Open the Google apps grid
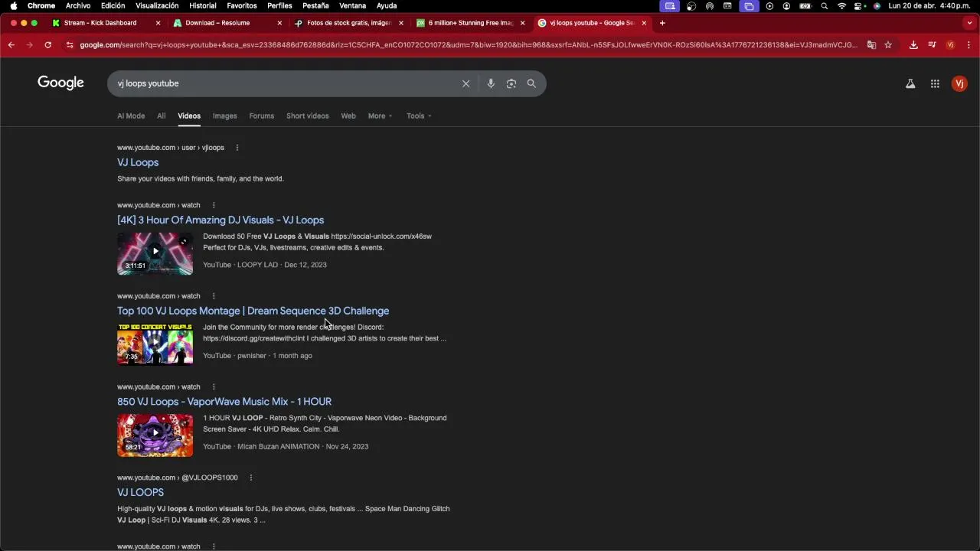The width and height of the screenshot is (980, 551). pyautogui.click(x=935, y=84)
